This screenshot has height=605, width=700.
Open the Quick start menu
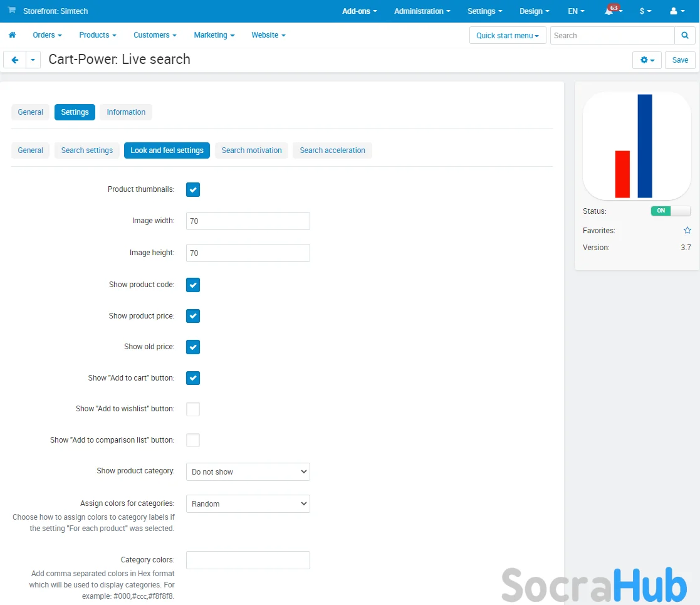pyautogui.click(x=508, y=35)
